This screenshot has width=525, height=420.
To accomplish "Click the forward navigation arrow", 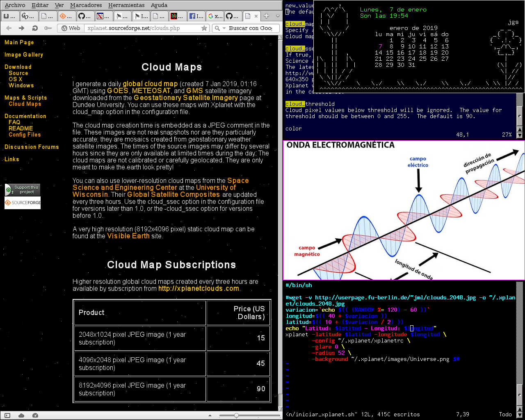I will (x=22, y=28).
